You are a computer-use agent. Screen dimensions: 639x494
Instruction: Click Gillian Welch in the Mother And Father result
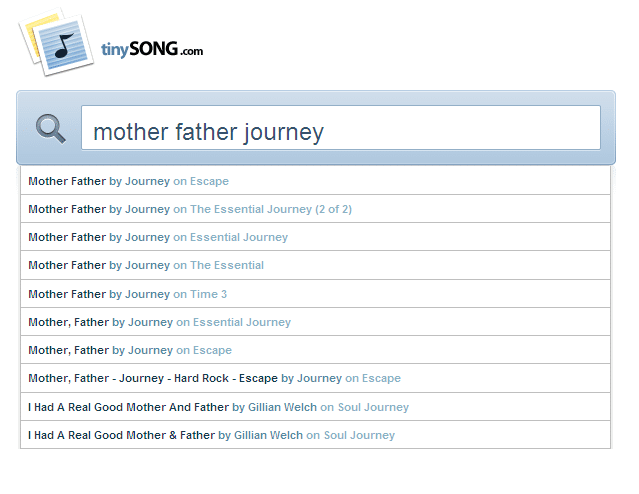point(282,407)
